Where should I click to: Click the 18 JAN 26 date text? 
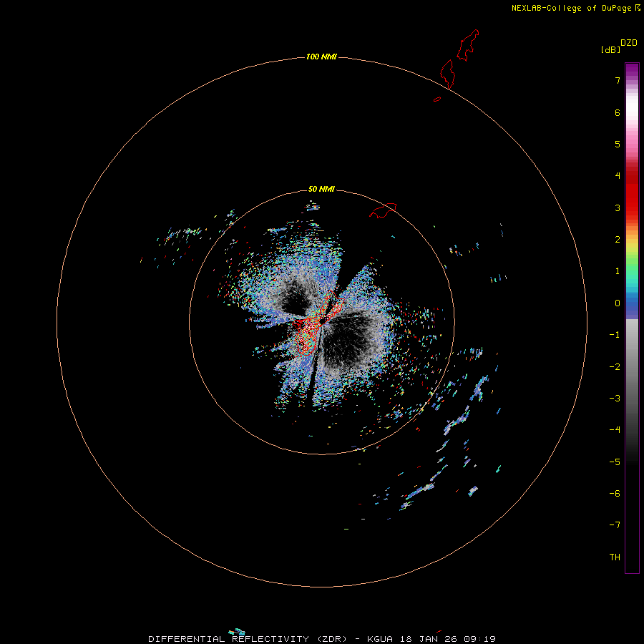[428, 639]
